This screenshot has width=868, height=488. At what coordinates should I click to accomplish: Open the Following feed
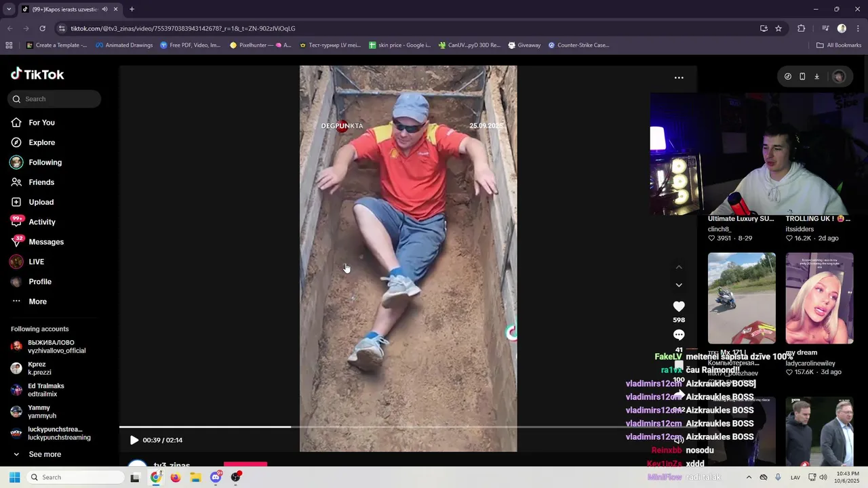(36, 163)
